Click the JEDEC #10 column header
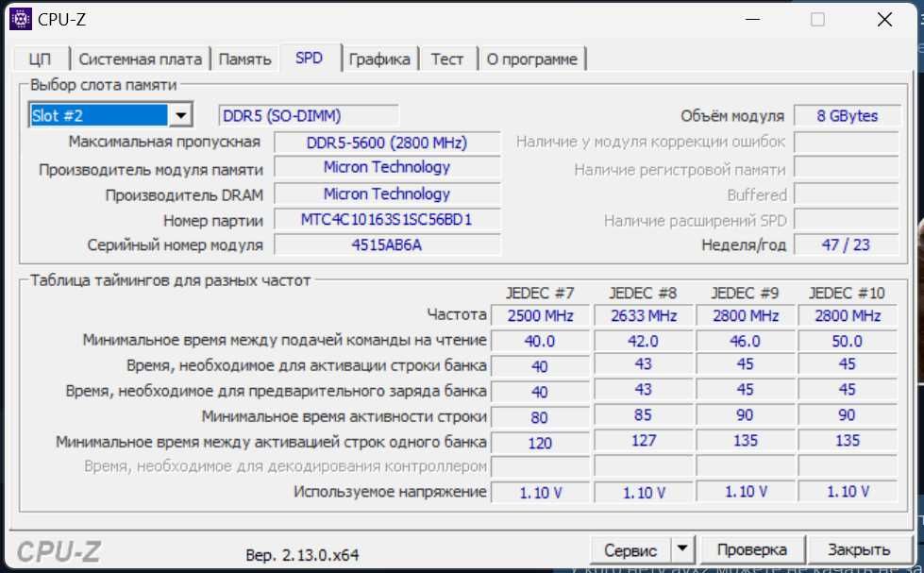 pyautogui.click(x=847, y=293)
